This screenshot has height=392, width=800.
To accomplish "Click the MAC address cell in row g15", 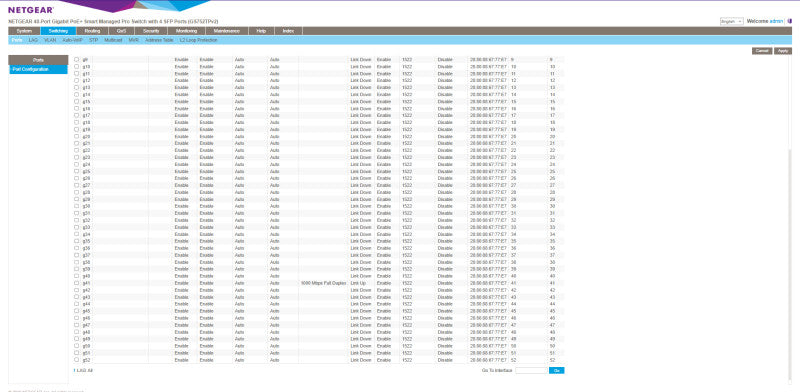I will (x=489, y=102).
